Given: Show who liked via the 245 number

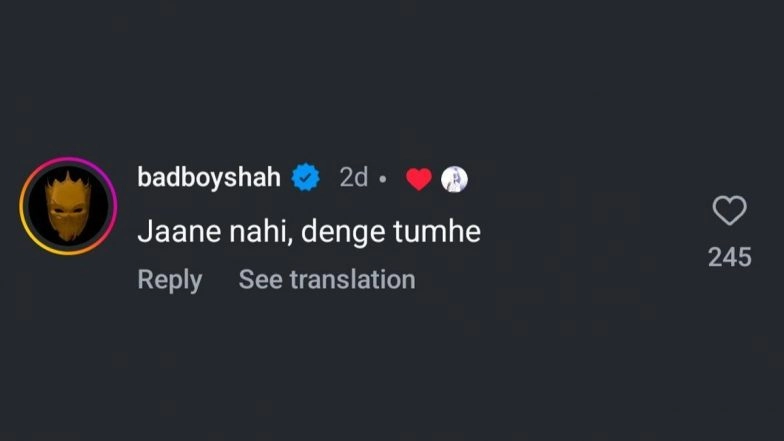Looking at the screenshot, I should pos(729,258).
